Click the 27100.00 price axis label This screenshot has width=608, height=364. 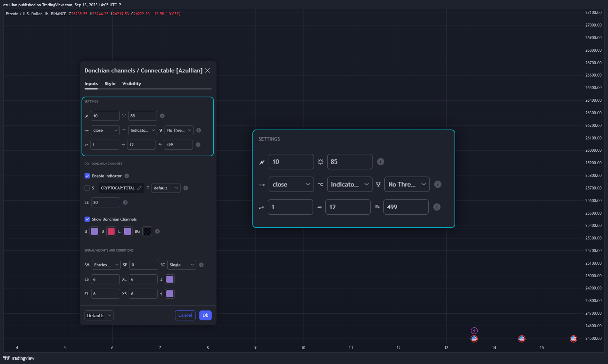[593, 13]
